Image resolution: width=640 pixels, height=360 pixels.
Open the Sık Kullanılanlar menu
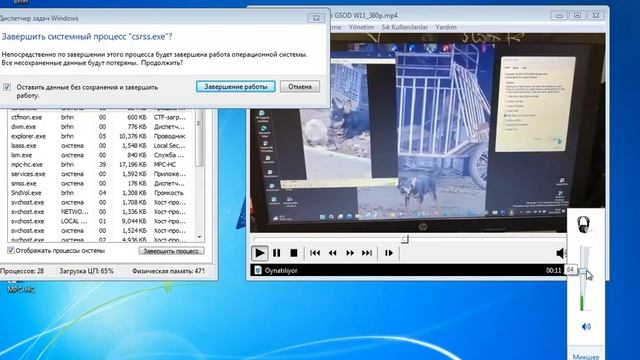click(x=404, y=27)
